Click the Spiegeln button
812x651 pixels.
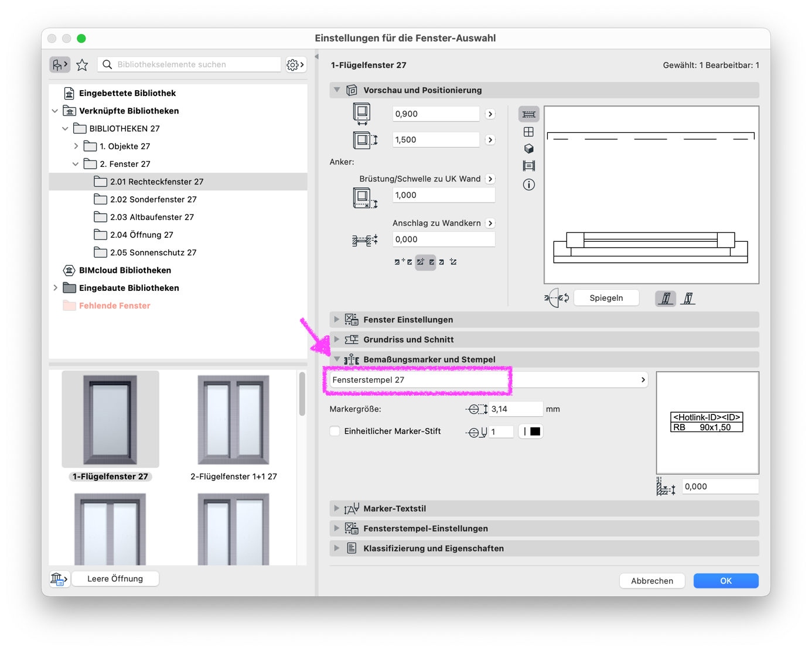[x=606, y=298]
